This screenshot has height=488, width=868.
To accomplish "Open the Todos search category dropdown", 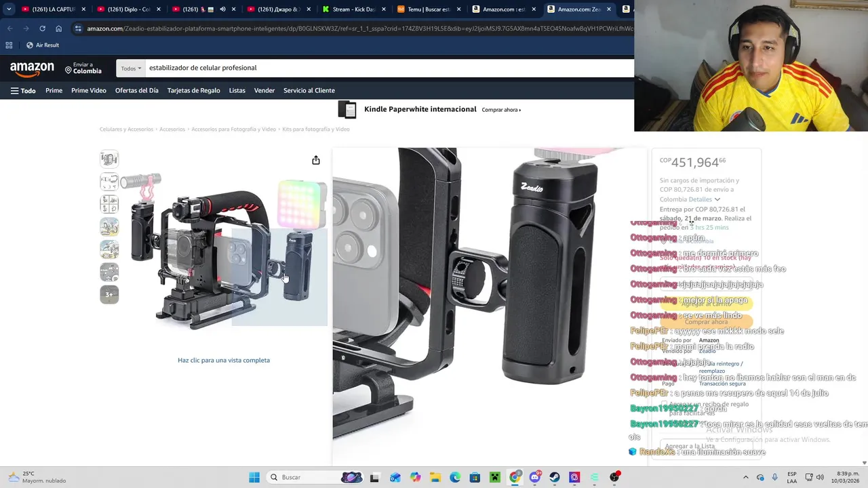I will coord(131,68).
